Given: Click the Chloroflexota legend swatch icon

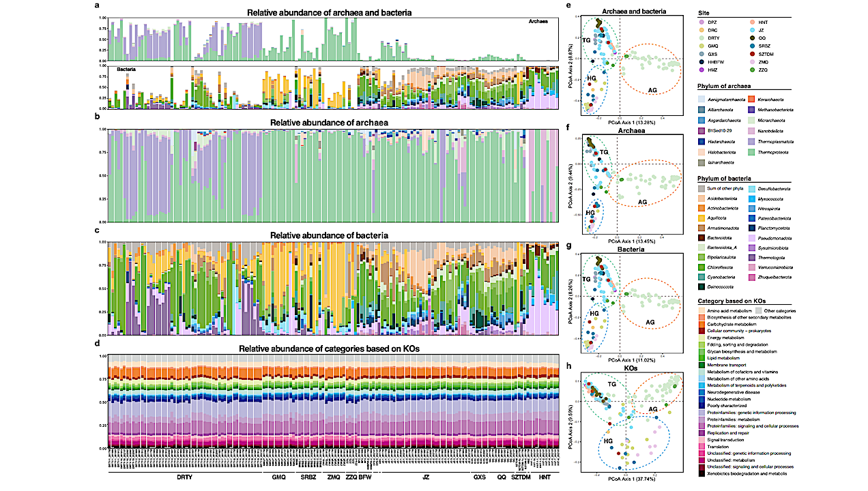Looking at the screenshot, I should pyautogui.click(x=701, y=267).
